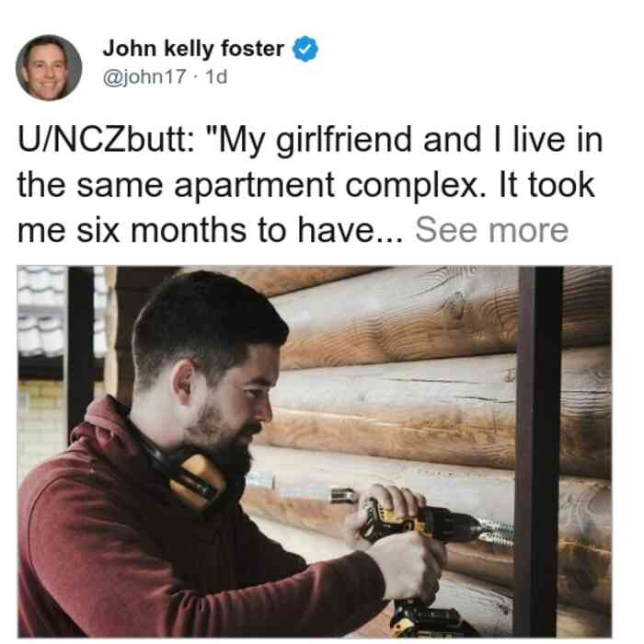Click the surname 'foster' beside the badge
Viewport: 644px width, 644px height.
tap(252, 49)
